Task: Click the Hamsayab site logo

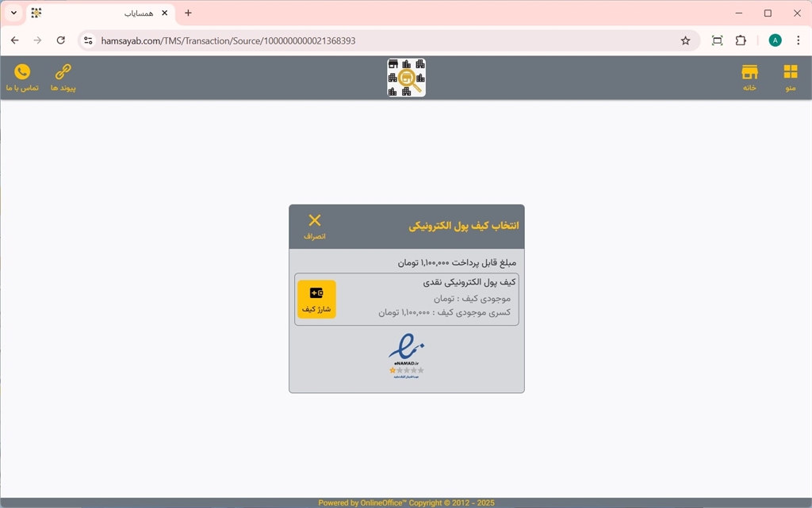Action: click(406, 78)
